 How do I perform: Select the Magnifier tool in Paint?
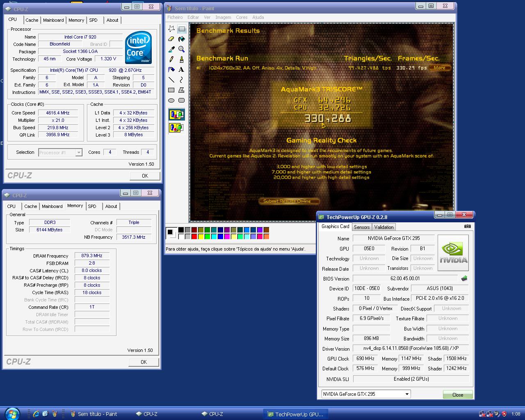point(182,49)
